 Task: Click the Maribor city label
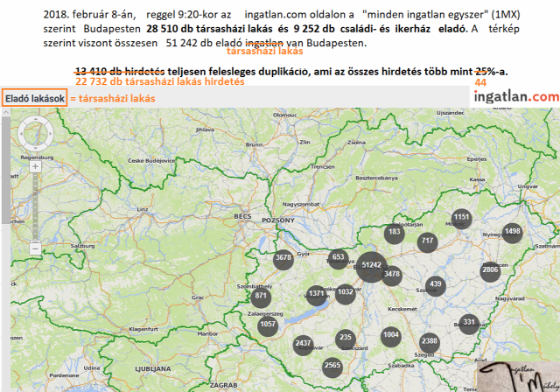[207, 333]
